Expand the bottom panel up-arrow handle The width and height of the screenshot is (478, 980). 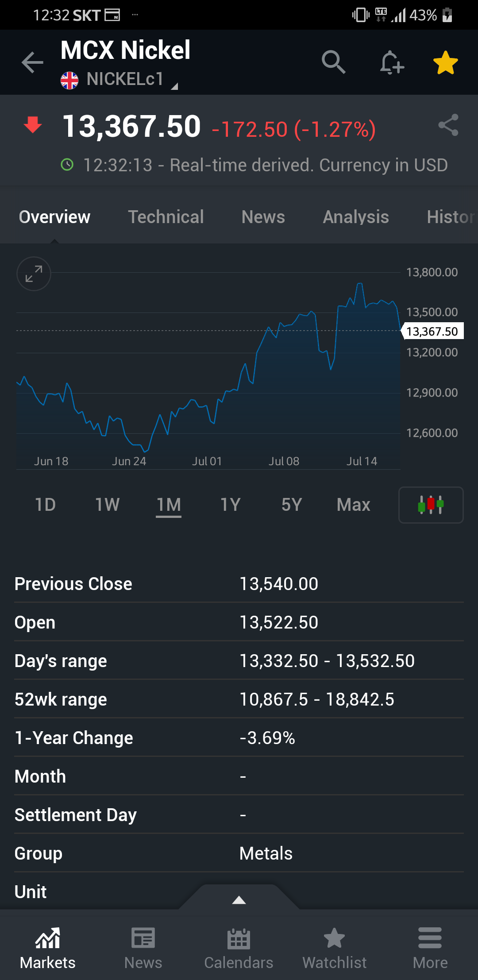click(239, 899)
